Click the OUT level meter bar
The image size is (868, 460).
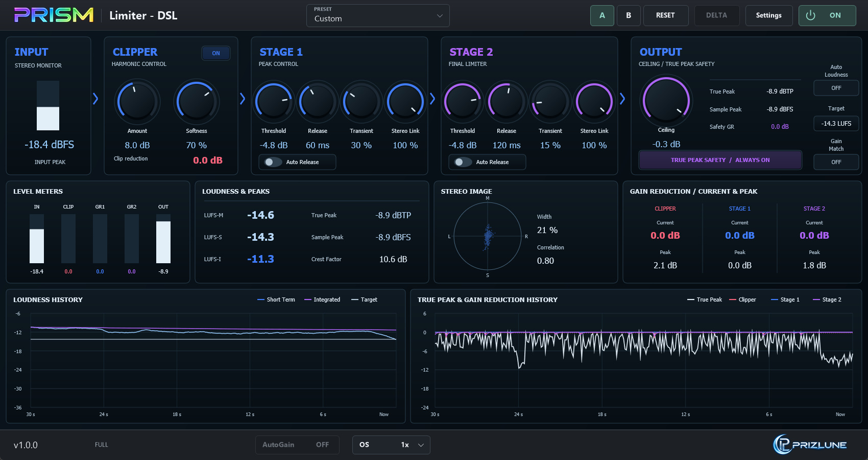(x=163, y=239)
